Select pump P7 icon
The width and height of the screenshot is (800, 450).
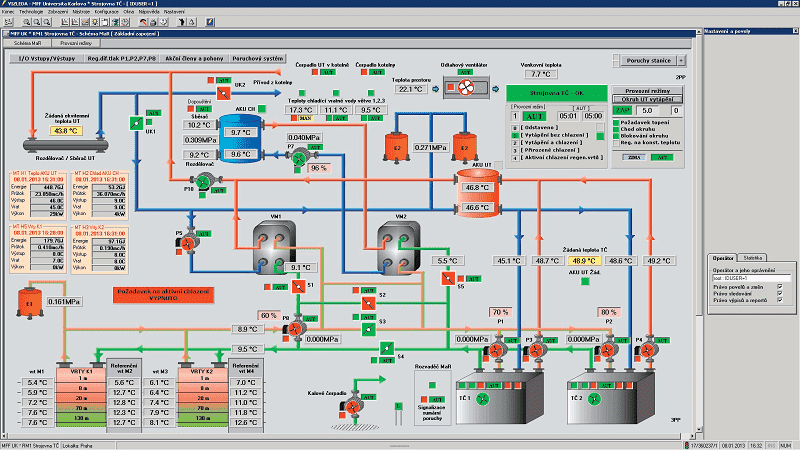click(299, 159)
